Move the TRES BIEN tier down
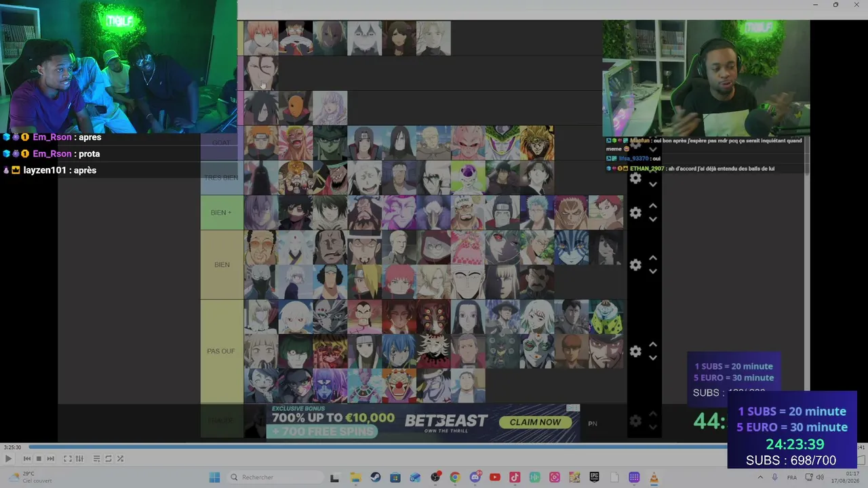 (x=653, y=184)
